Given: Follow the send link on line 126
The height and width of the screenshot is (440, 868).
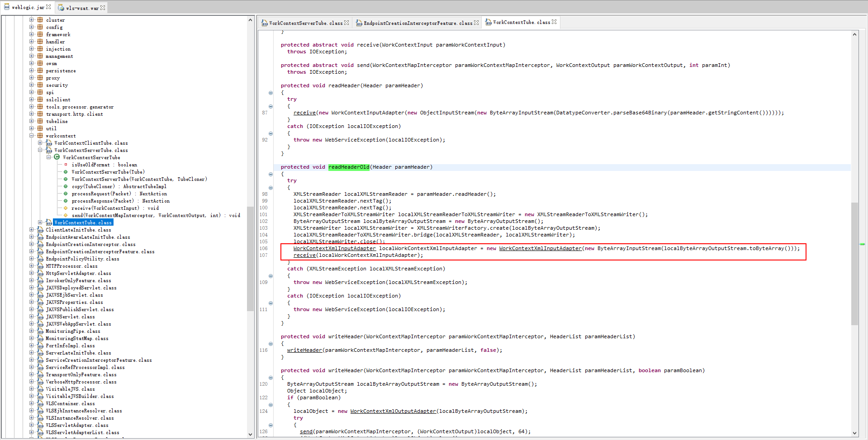Looking at the screenshot, I should [306, 431].
